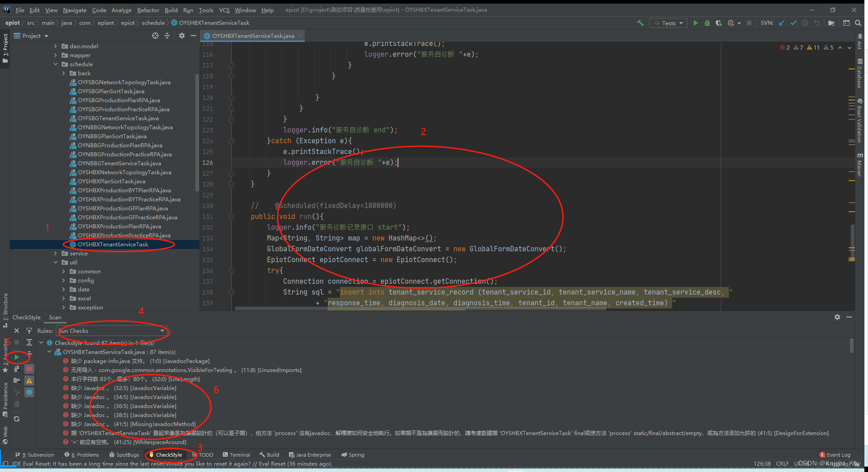This screenshot has width=868, height=472.
Task: Run CheckStyle scan with green play icon
Action: pyautogui.click(x=18, y=357)
